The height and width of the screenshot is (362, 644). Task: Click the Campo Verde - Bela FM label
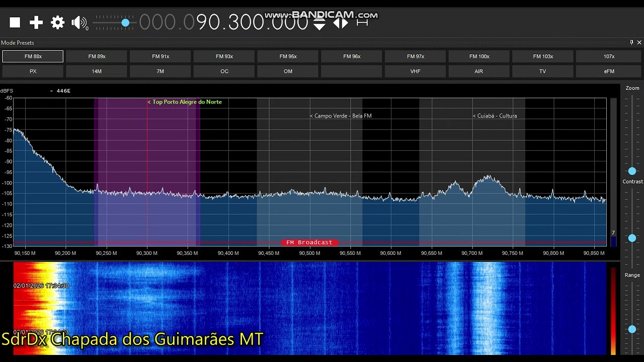[x=341, y=116]
